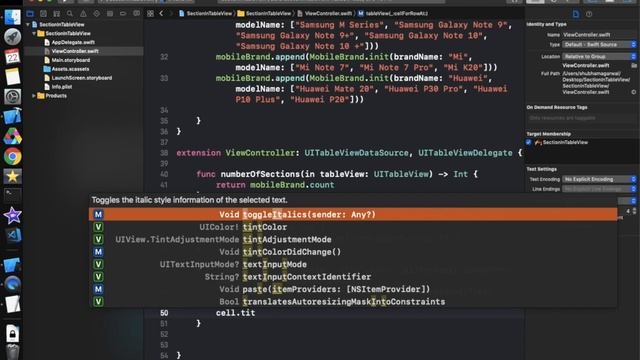The width and height of the screenshot is (640, 360).
Task: Open the Find navigator magnifier icon
Action: [x=70, y=13]
